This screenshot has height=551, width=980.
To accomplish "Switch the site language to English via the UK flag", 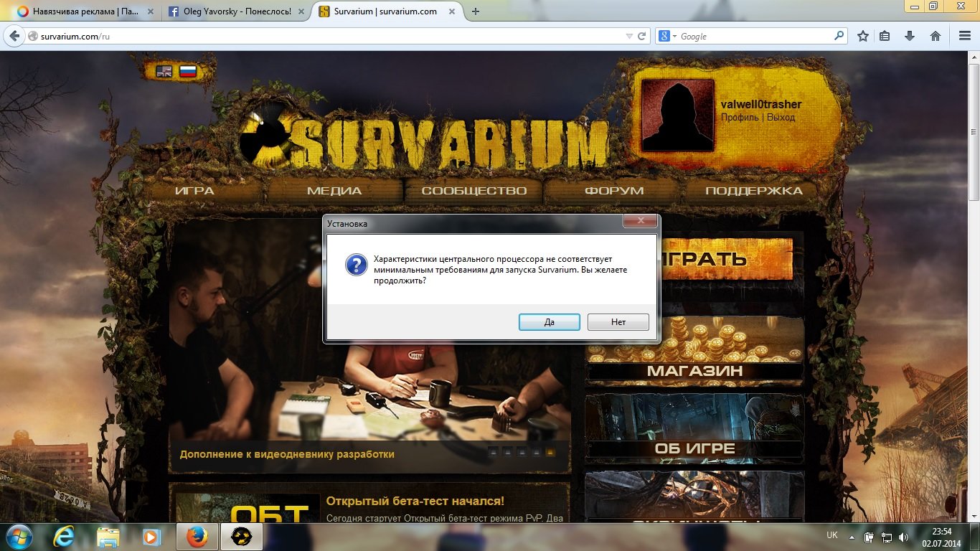I will (x=164, y=71).
